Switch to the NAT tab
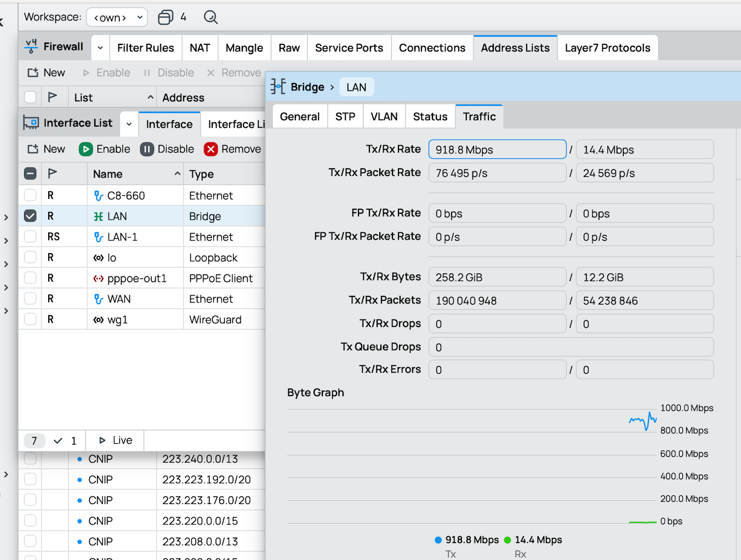Screen dimensions: 741x560 [200, 48]
